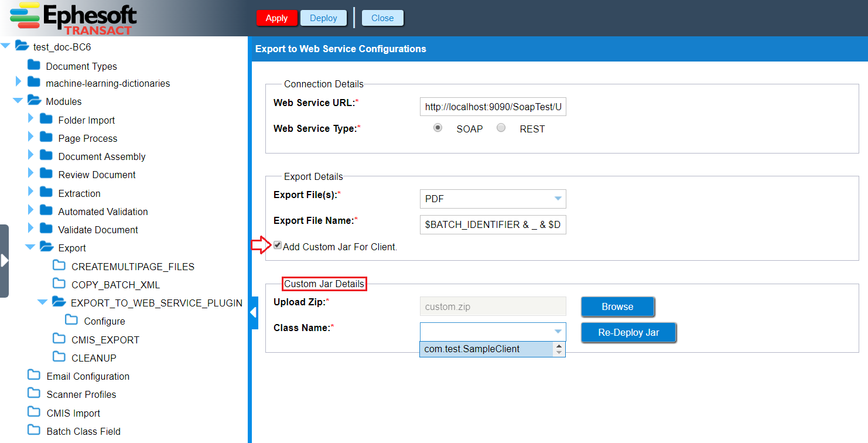Click the Page Process folder icon
This screenshot has width=868, height=443.
click(x=46, y=137)
